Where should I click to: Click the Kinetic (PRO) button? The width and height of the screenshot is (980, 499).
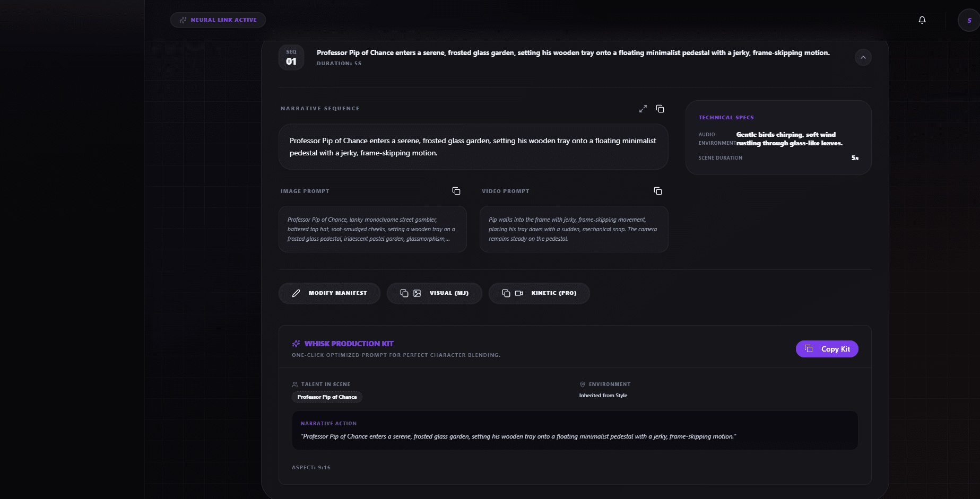[539, 293]
